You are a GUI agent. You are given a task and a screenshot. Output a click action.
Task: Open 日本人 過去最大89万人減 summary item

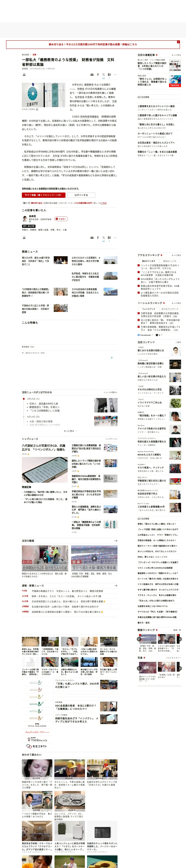44,403
